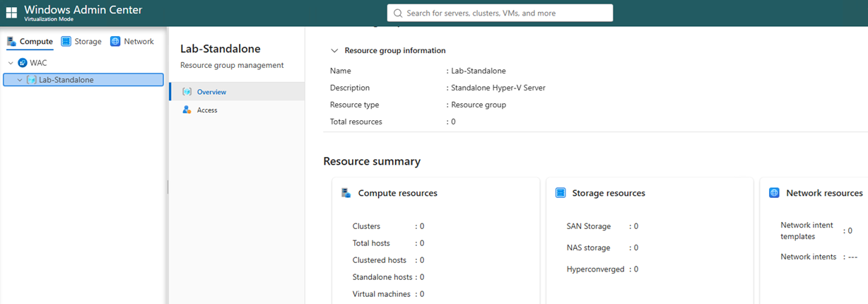Image resolution: width=868 pixels, height=304 pixels.
Task: Collapse the WAC tree node chevron
Action: 11,63
